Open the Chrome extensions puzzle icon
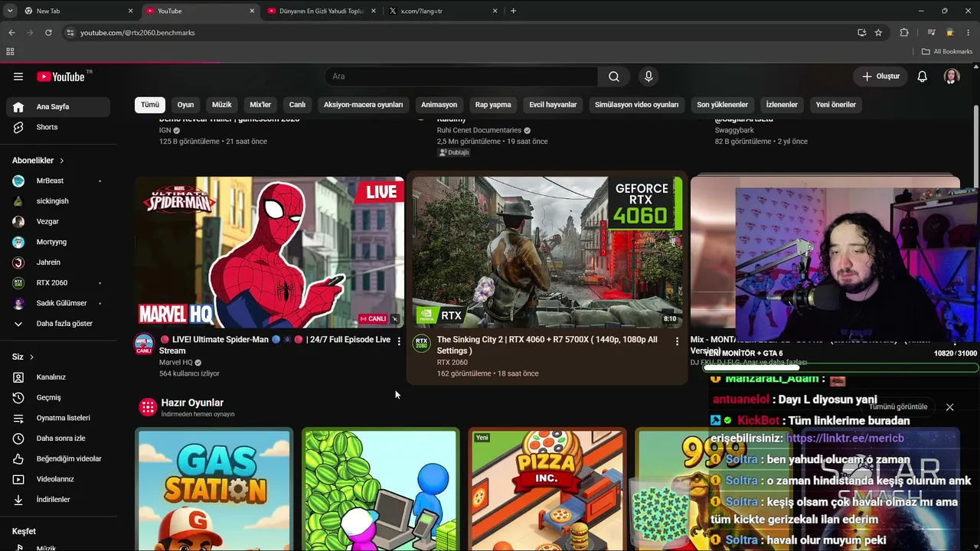The height and width of the screenshot is (551, 980). [x=904, y=33]
